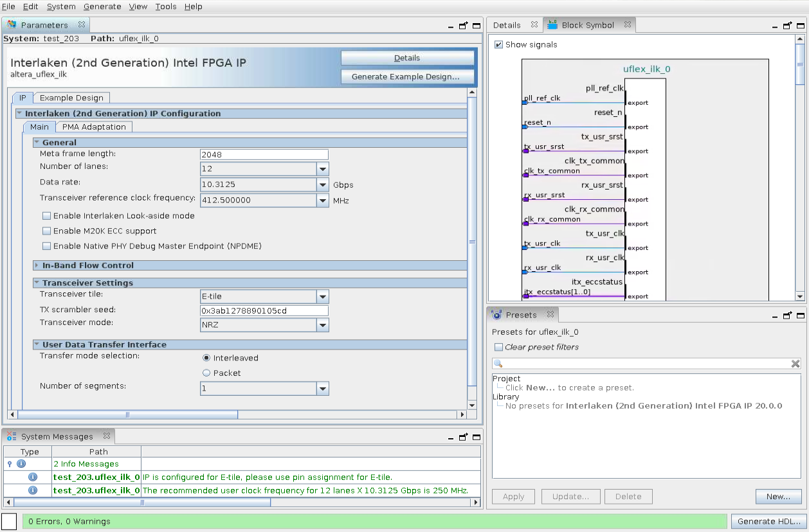
Task: Click the parameters panel horizontal scrollbar
Action: [x=127, y=414]
